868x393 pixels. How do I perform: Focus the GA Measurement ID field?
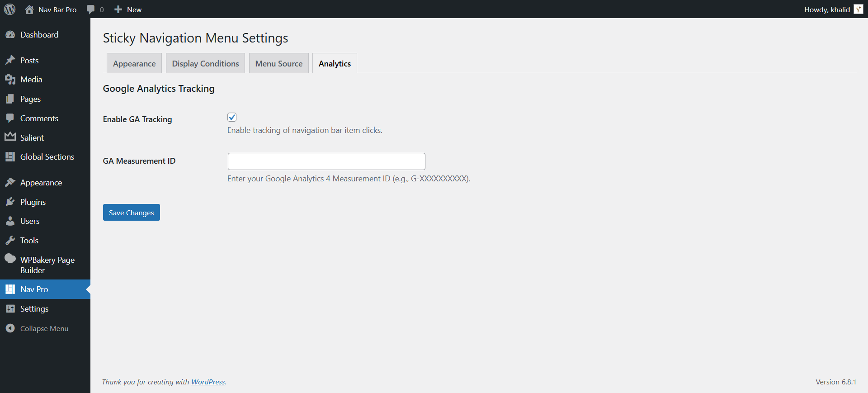point(326,161)
